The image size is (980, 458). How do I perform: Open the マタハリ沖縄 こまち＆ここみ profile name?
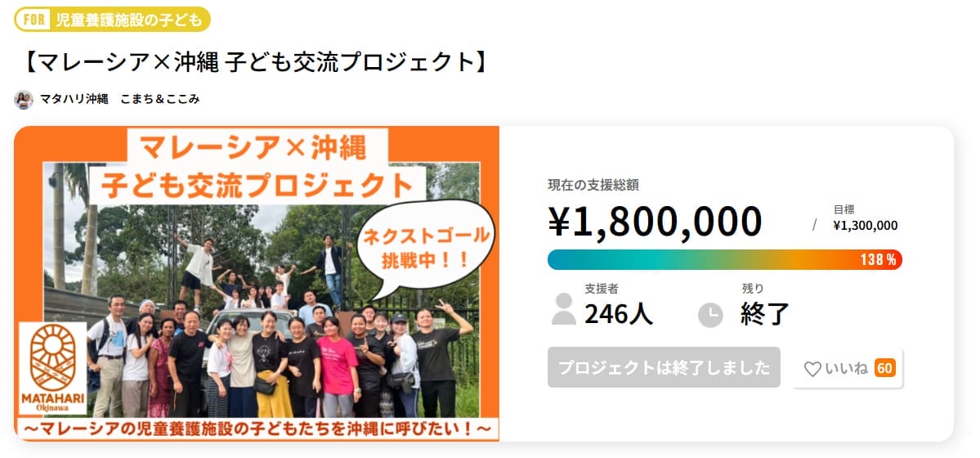119,99
